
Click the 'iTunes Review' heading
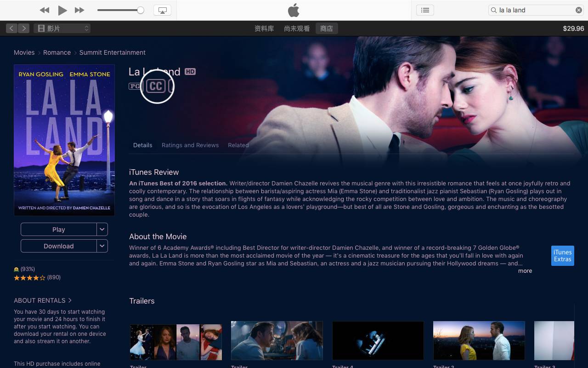coord(154,172)
